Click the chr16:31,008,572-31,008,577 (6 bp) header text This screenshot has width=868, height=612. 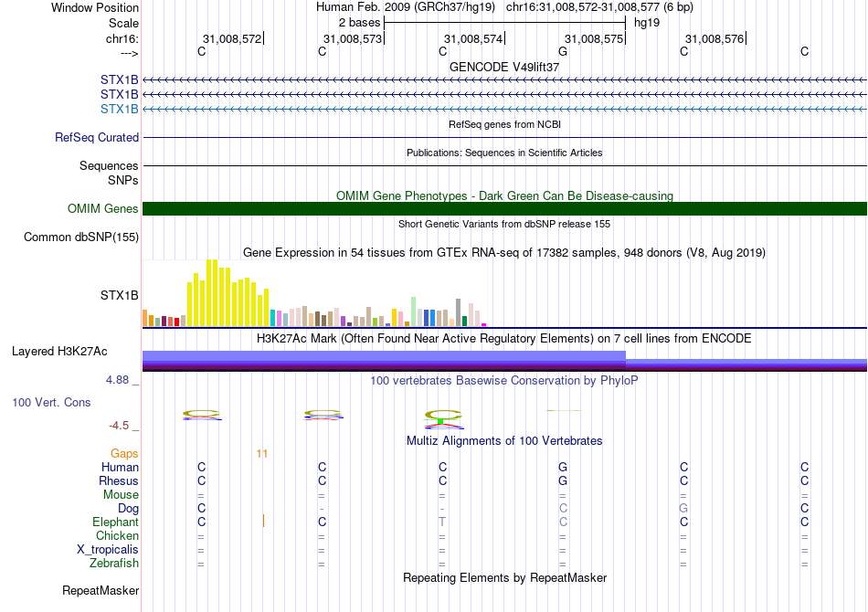pyautogui.click(x=599, y=7)
